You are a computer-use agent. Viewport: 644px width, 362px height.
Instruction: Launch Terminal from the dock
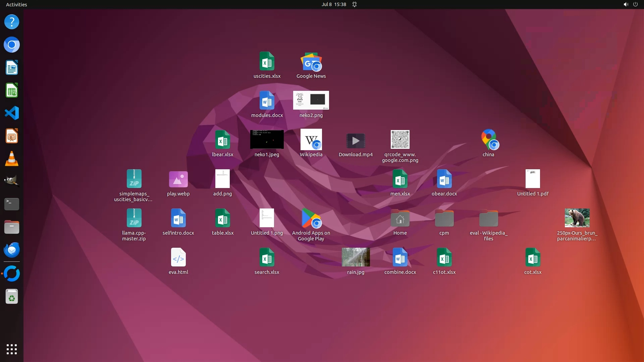12,204
